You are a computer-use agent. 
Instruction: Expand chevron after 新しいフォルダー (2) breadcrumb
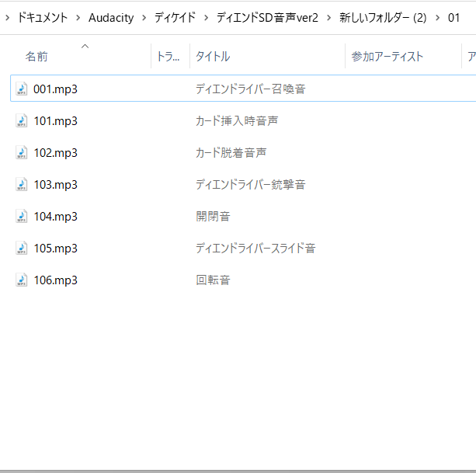[x=437, y=18]
